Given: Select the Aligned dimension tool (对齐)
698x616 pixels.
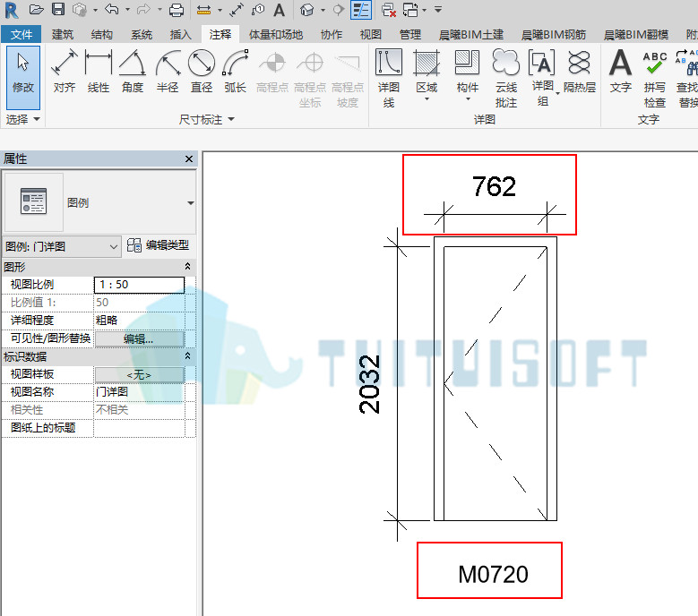Looking at the screenshot, I should [x=65, y=72].
